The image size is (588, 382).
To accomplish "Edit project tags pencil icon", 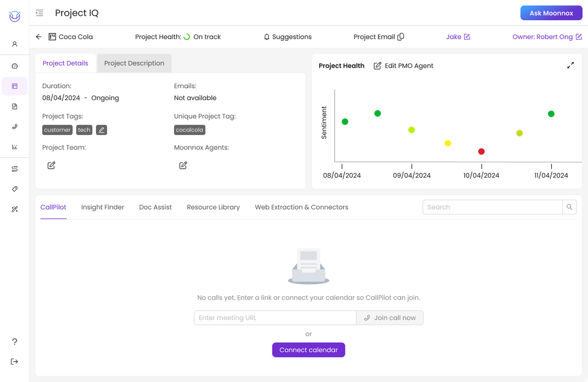I will point(101,130).
